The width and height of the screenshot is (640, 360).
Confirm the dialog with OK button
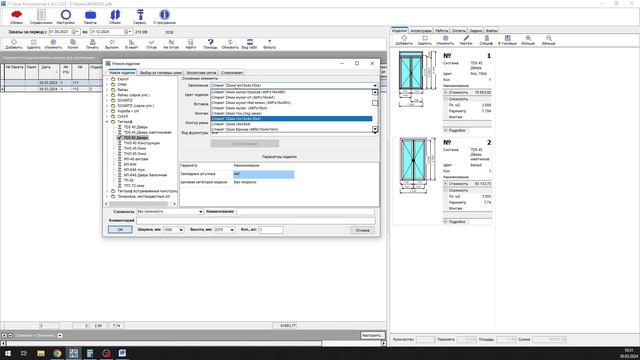120,230
